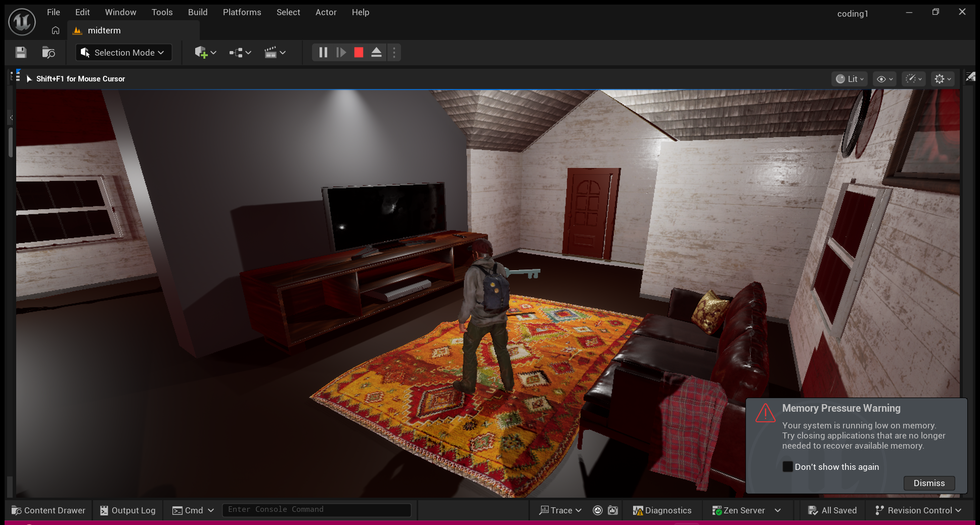Click the Memory Pressure warning triangle icon
Viewport: 980px width, 525px height.
pyautogui.click(x=766, y=413)
